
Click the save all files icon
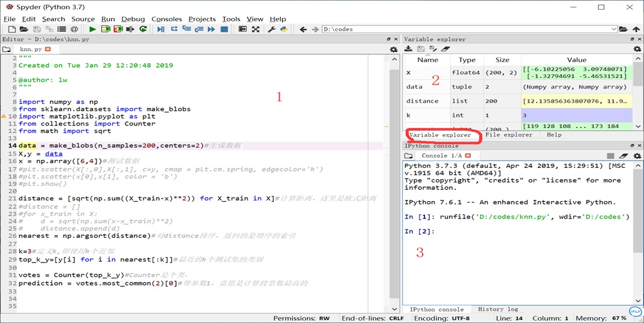(49, 29)
